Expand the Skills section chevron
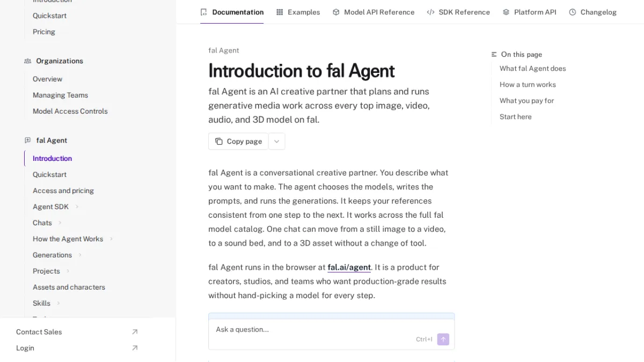The width and height of the screenshot is (644, 362). click(58, 304)
